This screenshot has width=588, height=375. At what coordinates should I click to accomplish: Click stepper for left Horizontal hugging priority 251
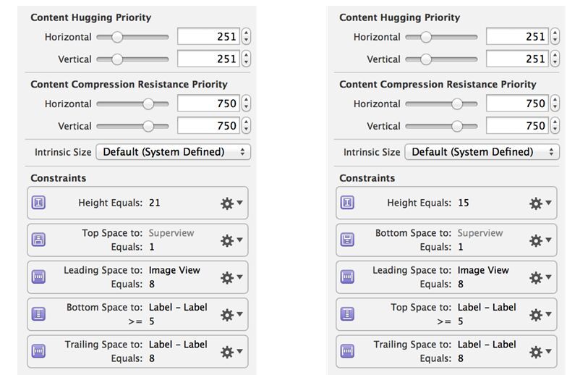point(246,37)
